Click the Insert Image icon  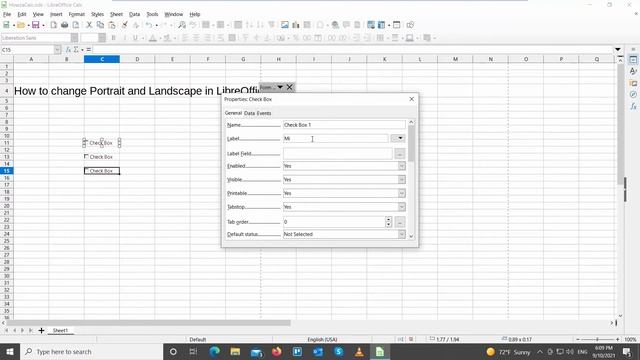tap(285, 25)
